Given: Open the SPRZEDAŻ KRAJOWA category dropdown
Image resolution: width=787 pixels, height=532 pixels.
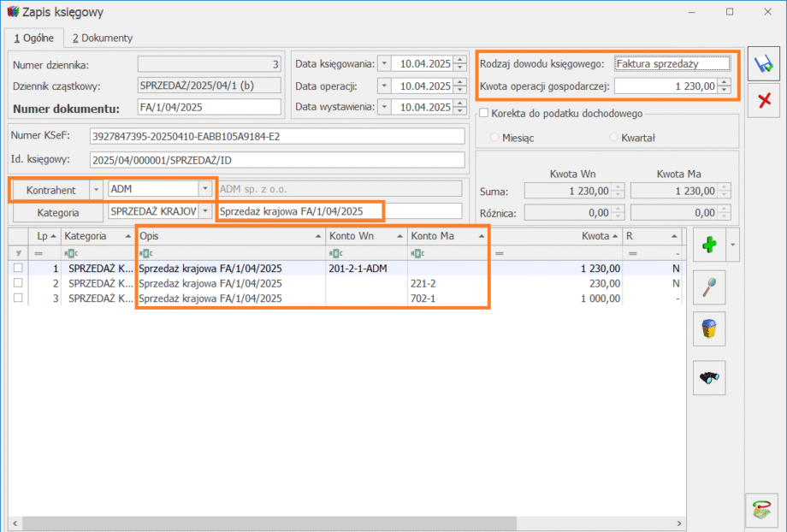Looking at the screenshot, I should coord(204,211).
